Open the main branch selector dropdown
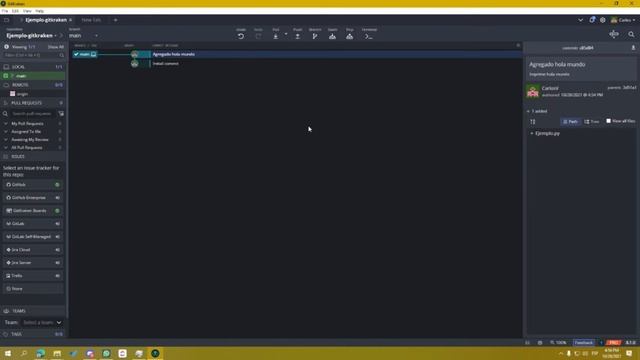The height and width of the screenshot is (360, 640). 84,36
